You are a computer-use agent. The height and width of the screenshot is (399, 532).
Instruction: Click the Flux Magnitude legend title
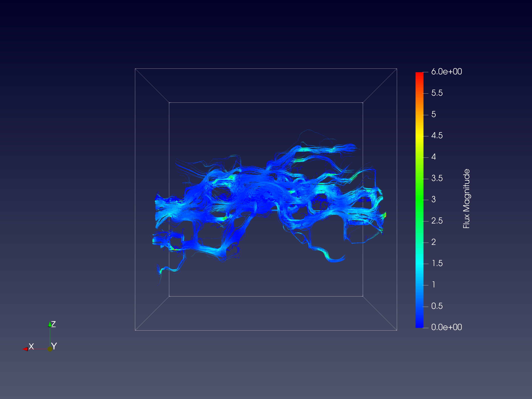pyautogui.click(x=466, y=199)
